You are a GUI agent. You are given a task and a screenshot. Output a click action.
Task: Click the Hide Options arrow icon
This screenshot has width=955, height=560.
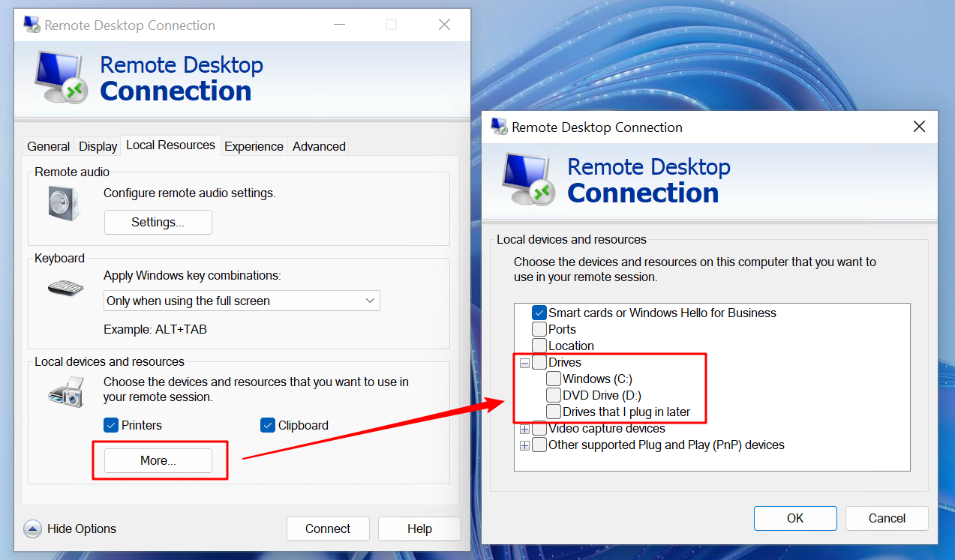click(x=32, y=529)
